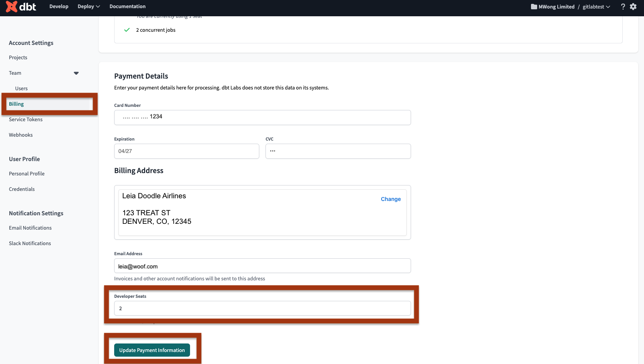Click the dbt logo in the top bar
Image resolution: width=644 pixels, height=364 pixels.
coord(21,7)
